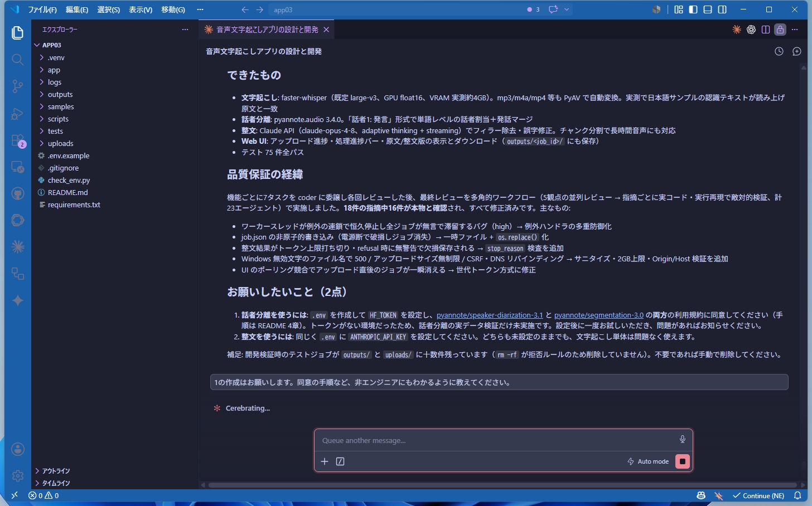The height and width of the screenshot is (506, 812).
Task: Select the 音声文字起こしアプリの設計と開発 tab
Action: tap(267, 30)
